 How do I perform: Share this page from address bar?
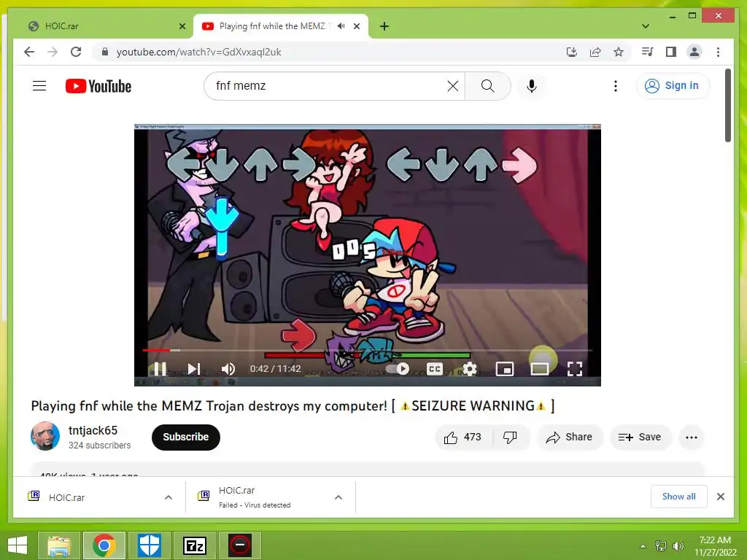(x=595, y=52)
